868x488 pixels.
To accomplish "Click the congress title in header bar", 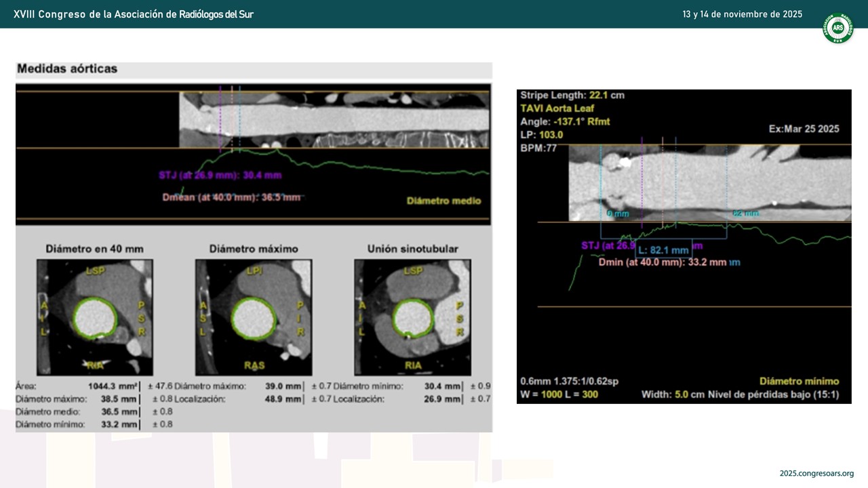I will 134,14.
